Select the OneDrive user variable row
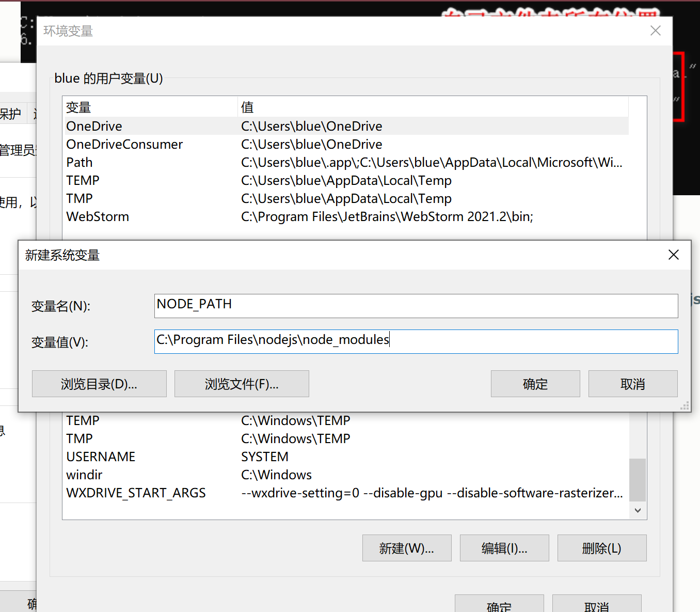The width and height of the screenshot is (700, 612). tap(345, 126)
